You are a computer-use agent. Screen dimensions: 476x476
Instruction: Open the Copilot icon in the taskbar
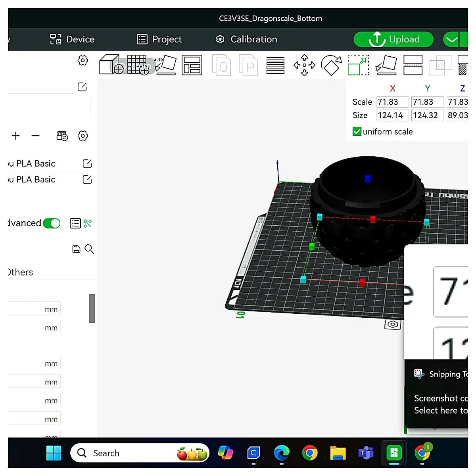(225, 453)
